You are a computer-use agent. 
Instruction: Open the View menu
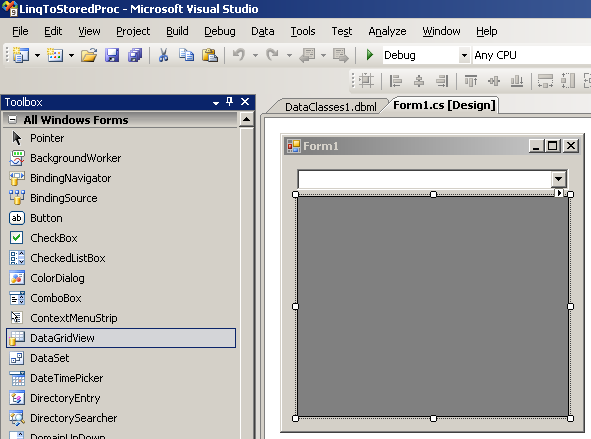pos(89,31)
